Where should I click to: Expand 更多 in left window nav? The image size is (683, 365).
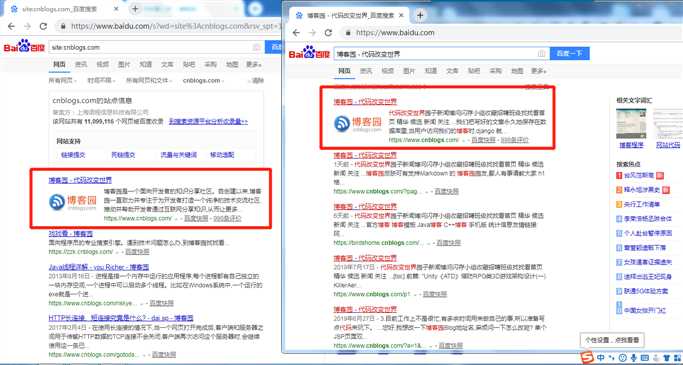254,64
